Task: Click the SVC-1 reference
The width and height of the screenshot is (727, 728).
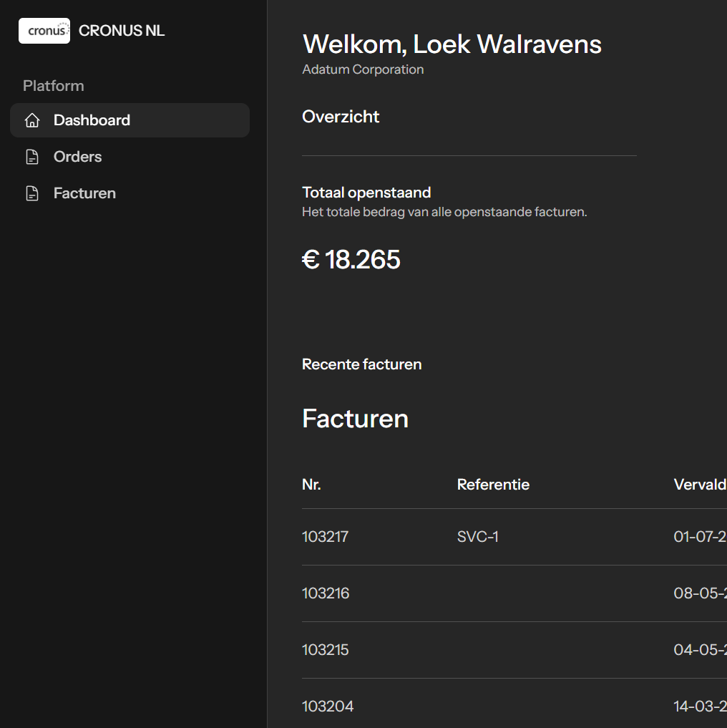Action: pyautogui.click(x=477, y=536)
